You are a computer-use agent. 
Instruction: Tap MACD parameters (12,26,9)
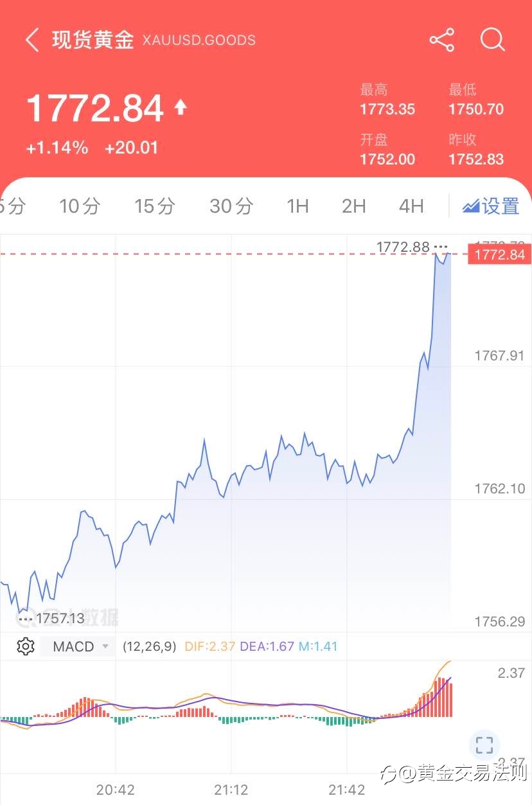pos(149,646)
